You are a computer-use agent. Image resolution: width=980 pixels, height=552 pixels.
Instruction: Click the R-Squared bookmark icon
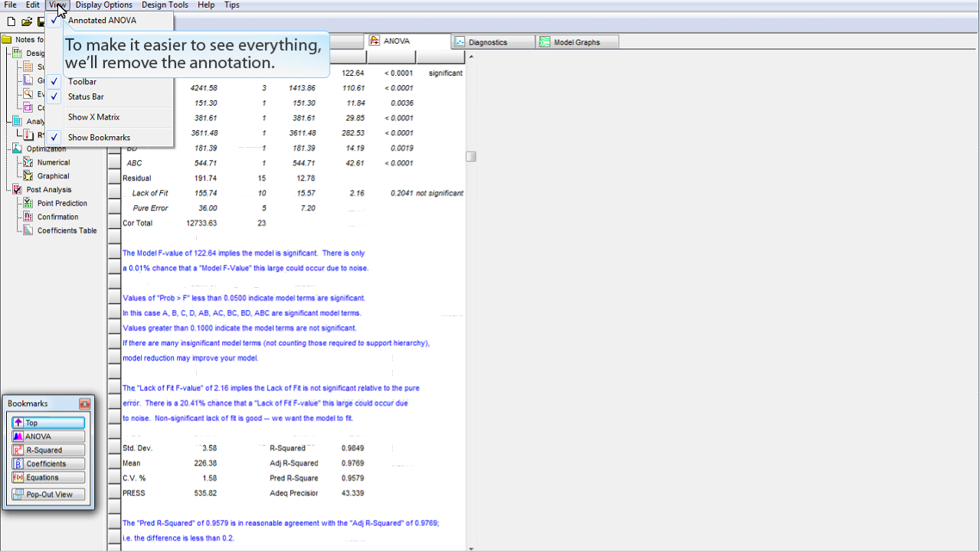(x=18, y=450)
